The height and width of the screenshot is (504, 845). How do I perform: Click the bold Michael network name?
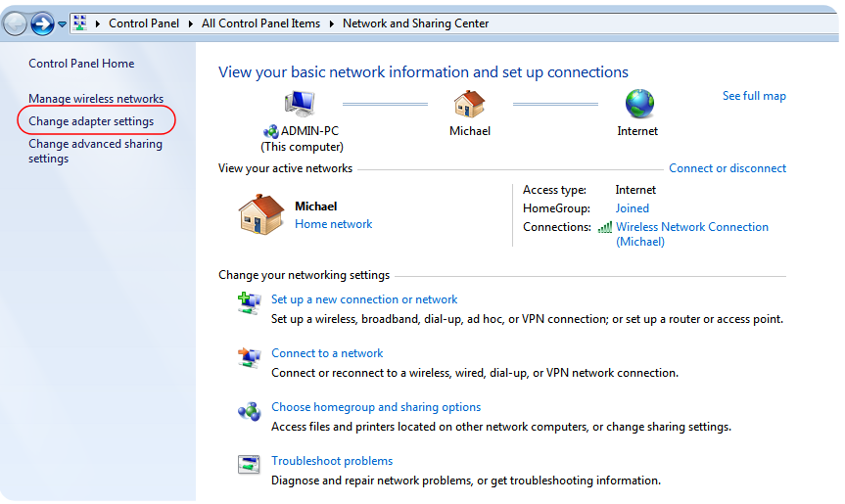click(x=316, y=206)
